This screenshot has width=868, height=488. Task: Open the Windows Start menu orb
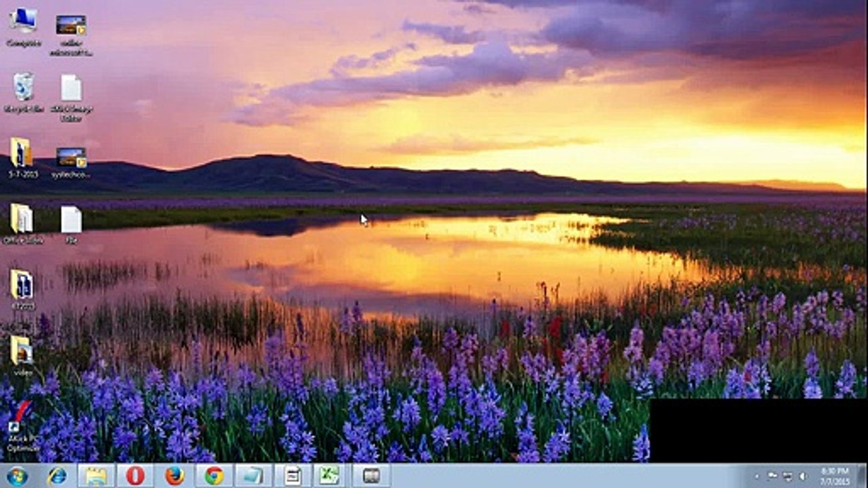point(16,476)
